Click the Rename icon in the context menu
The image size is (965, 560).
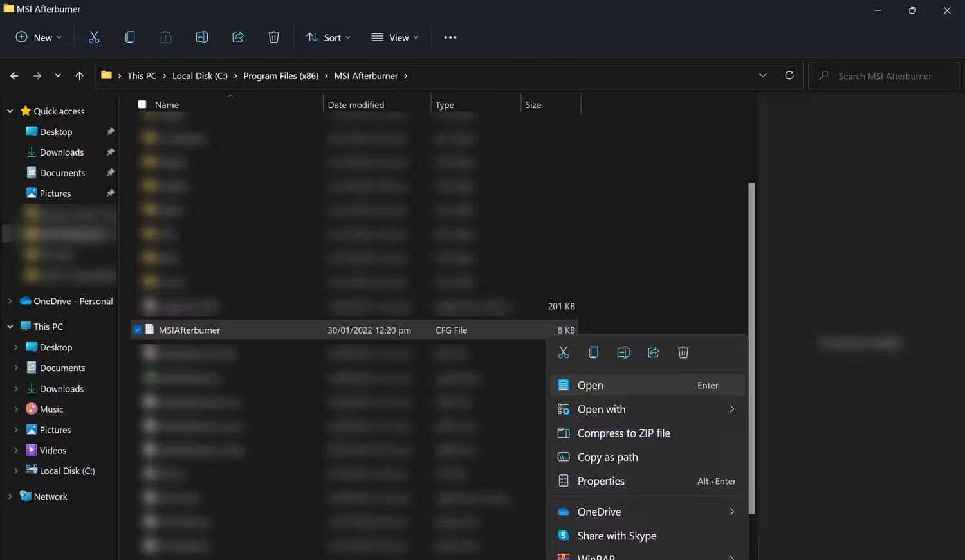[x=623, y=352]
